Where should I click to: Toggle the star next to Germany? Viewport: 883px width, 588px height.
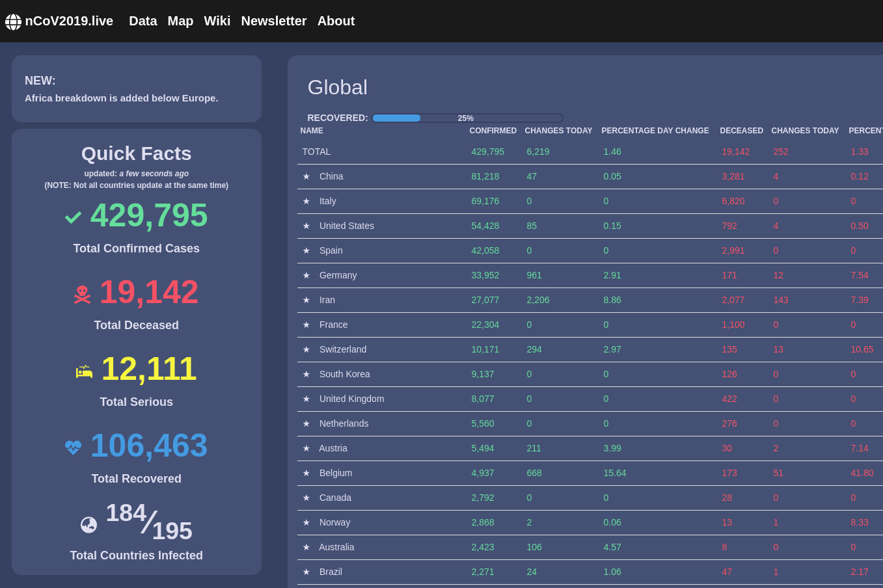click(306, 275)
